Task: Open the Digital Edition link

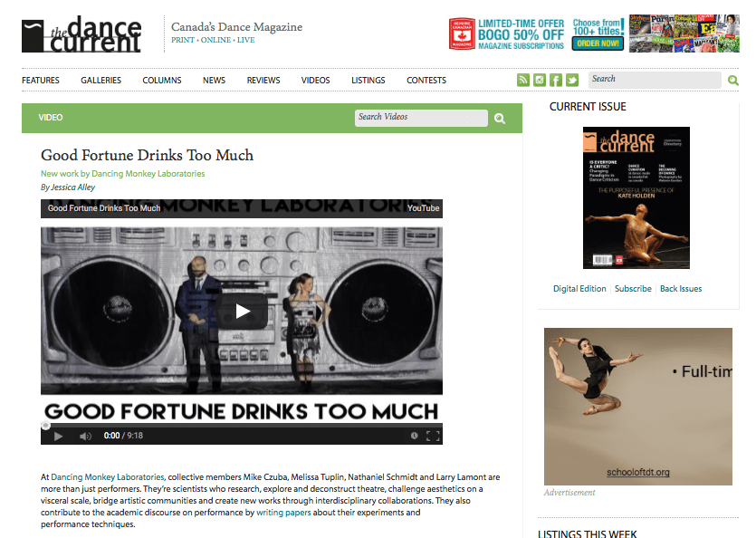Action: click(579, 289)
